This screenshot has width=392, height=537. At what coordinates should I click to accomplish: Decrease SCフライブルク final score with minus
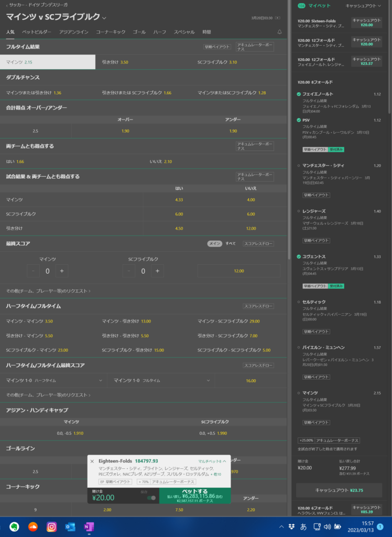pyautogui.click(x=129, y=271)
